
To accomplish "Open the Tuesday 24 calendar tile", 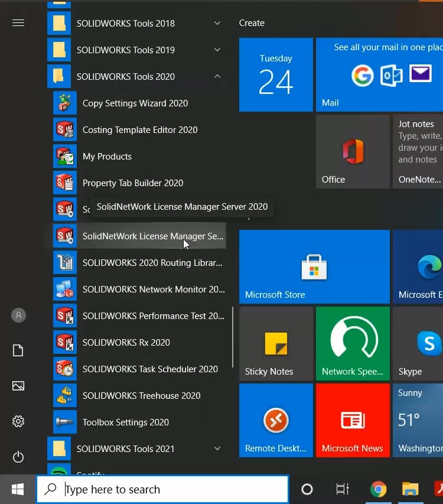I will (276, 75).
